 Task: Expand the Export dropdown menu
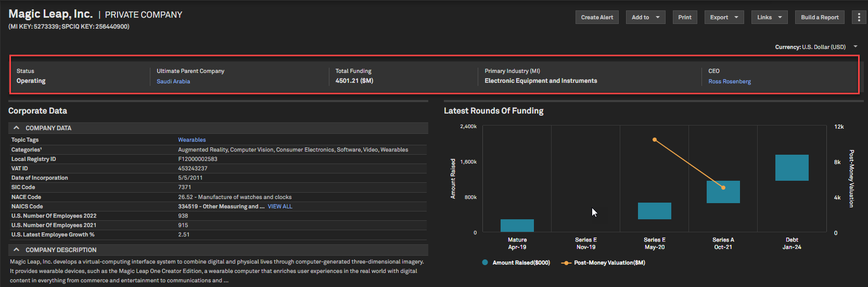click(x=724, y=17)
